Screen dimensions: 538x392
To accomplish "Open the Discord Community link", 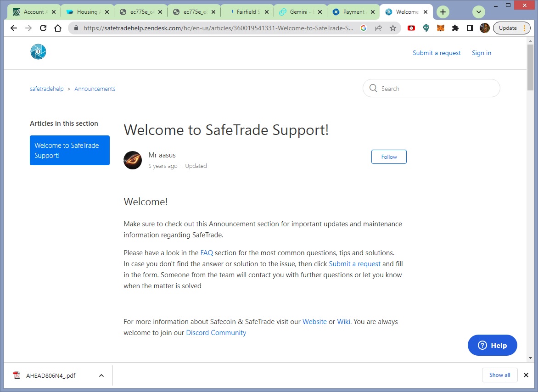I will [x=216, y=333].
